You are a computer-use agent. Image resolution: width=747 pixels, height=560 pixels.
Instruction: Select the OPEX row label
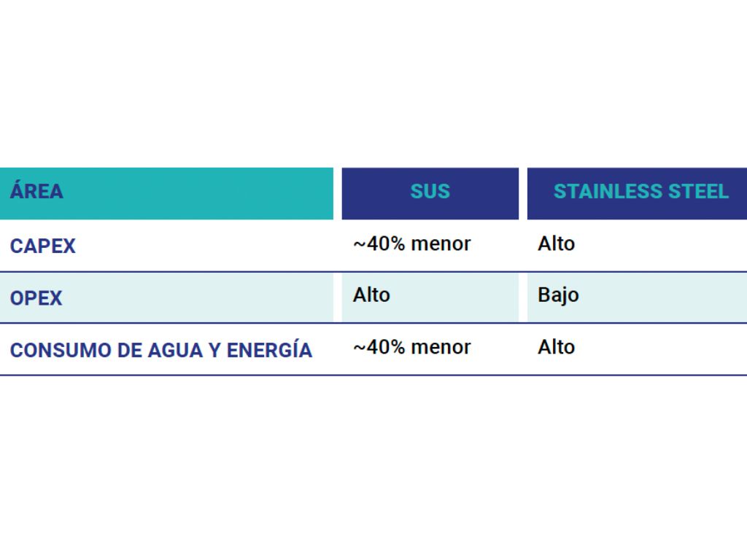coord(36,298)
